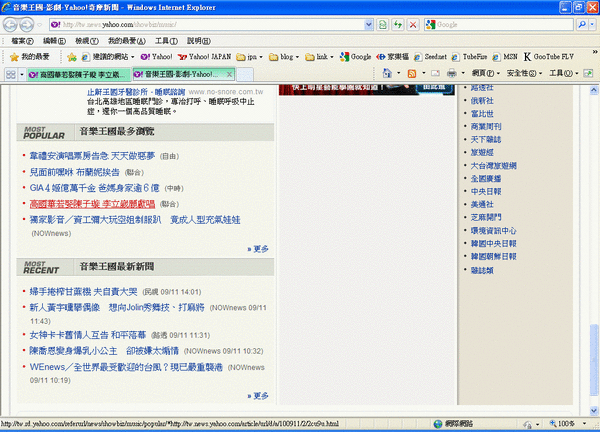The height and width of the screenshot is (432, 600).
Task: Open the MSN bookmark
Action: click(505, 57)
